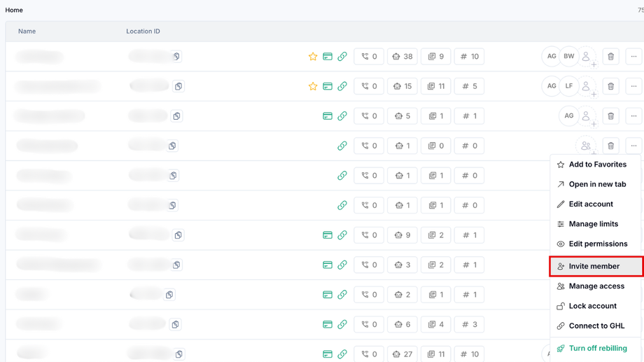Screen dimensions: 644x362
Task: Click the LF user avatar
Action: pyautogui.click(x=569, y=86)
